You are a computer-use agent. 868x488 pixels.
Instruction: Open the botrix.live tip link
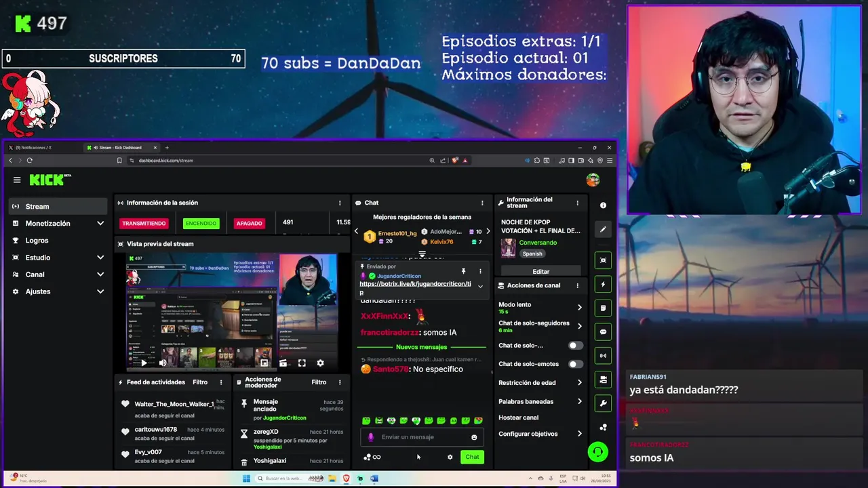point(415,287)
